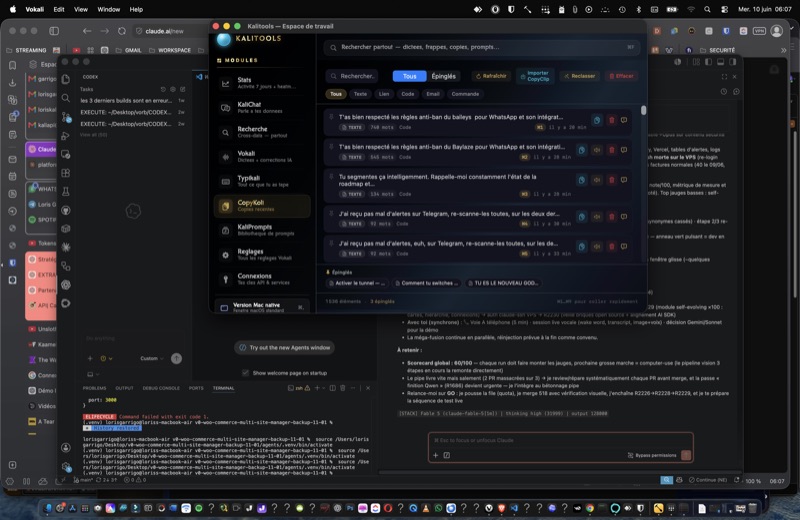
Task: Open the Reglages settings module
Action: pos(262,254)
